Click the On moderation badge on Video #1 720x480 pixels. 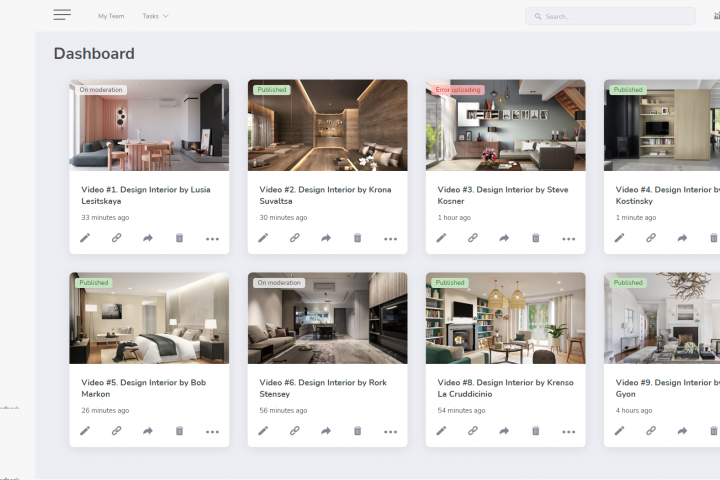[101, 90]
